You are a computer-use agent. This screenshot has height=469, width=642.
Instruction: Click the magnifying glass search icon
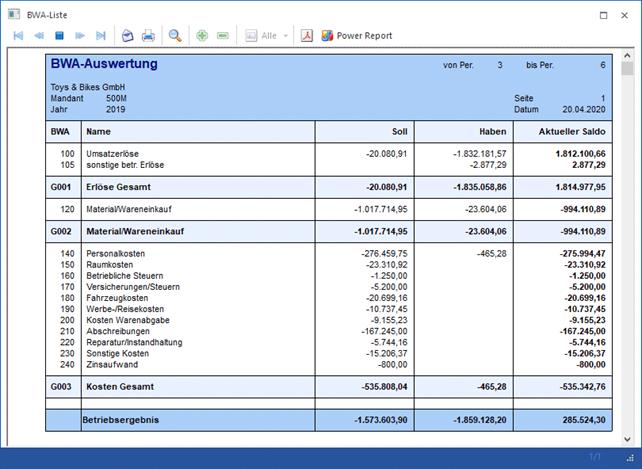pos(175,36)
